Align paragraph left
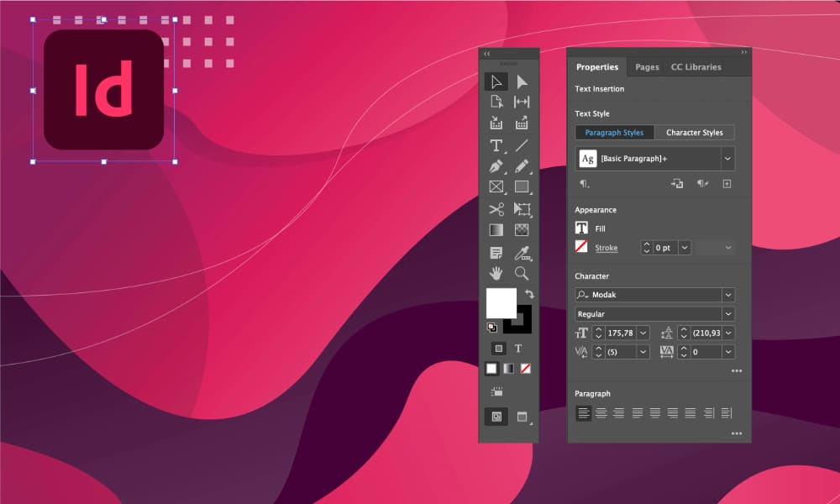 tap(584, 413)
